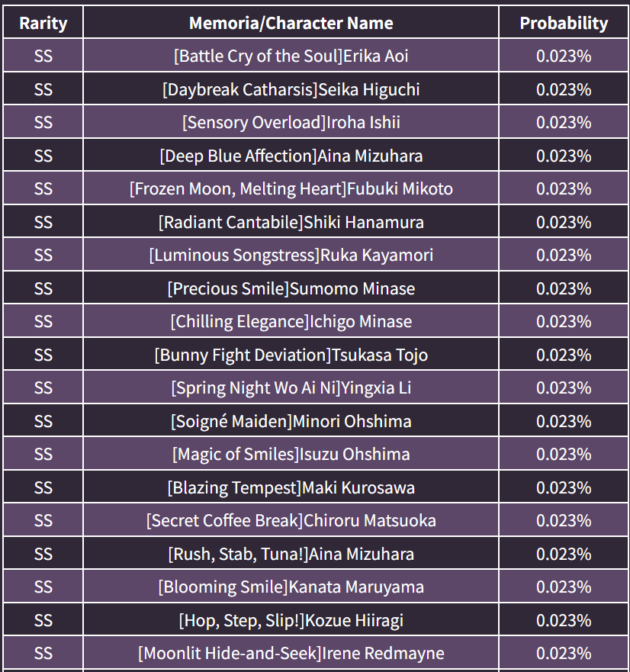Click Spring Night Wo Ai Ni Yingxia Li
Viewport: 630px width, 672px height.
click(x=291, y=387)
